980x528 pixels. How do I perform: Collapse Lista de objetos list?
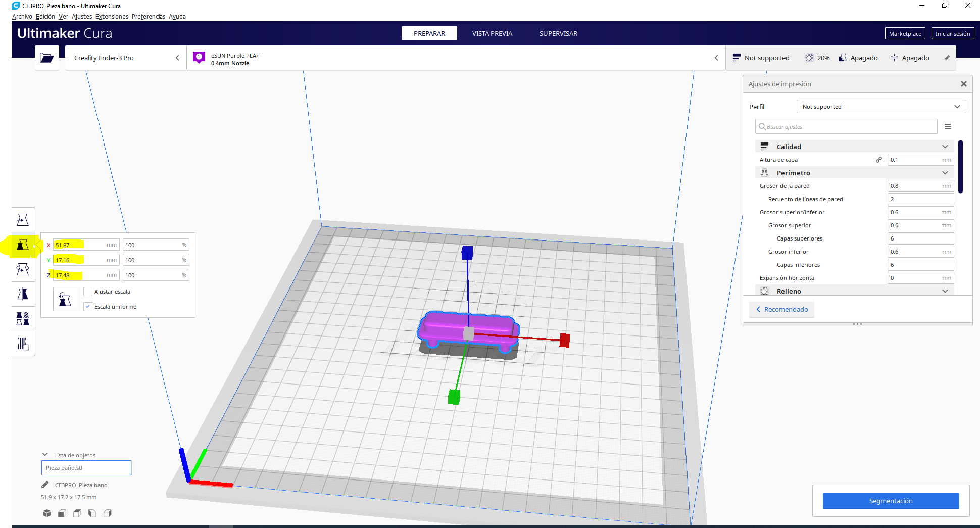(45, 455)
